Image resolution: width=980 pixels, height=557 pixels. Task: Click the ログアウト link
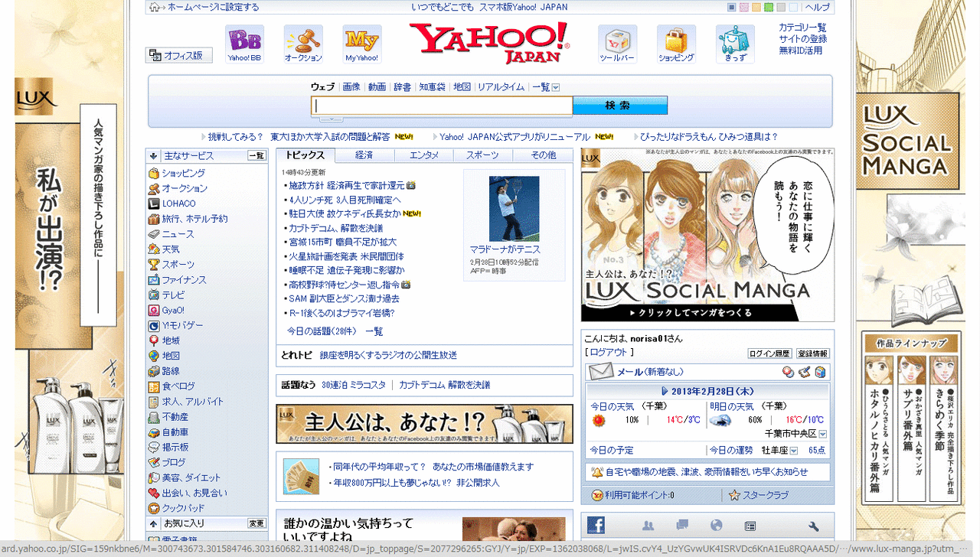[609, 352]
